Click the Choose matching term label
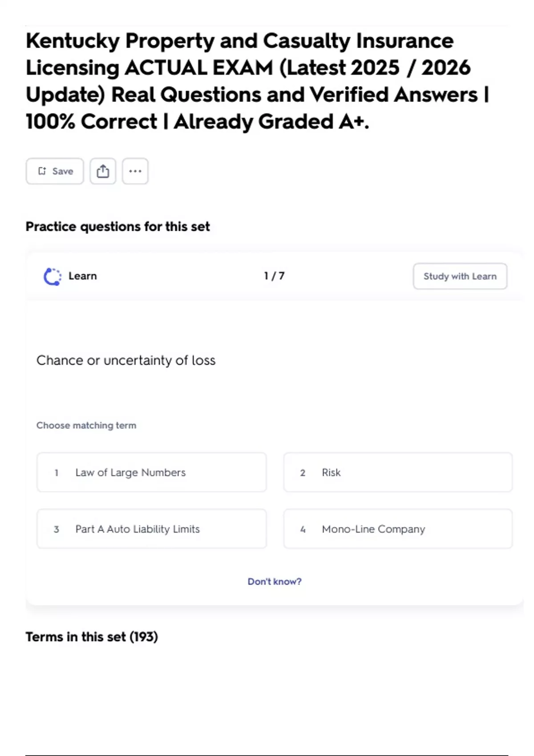Screen dimensions: 534x756 (86, 426)
